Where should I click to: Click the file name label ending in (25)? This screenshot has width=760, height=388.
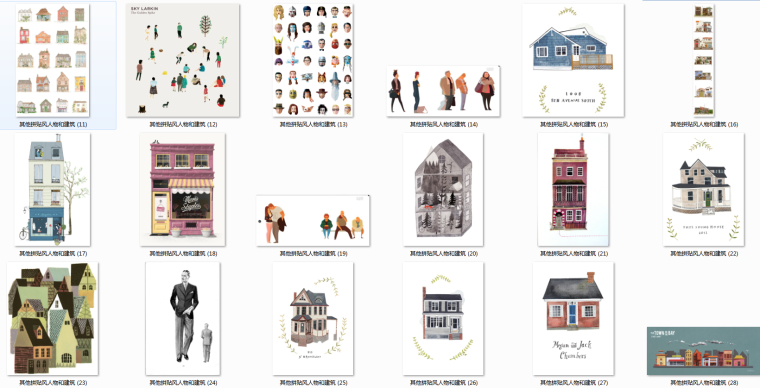click(314, 383)
